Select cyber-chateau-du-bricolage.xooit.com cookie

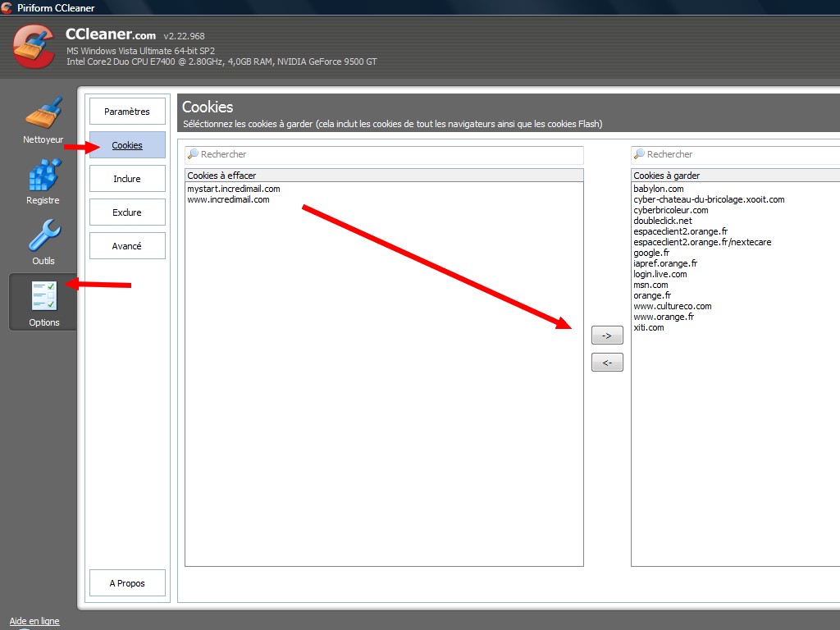709,200
